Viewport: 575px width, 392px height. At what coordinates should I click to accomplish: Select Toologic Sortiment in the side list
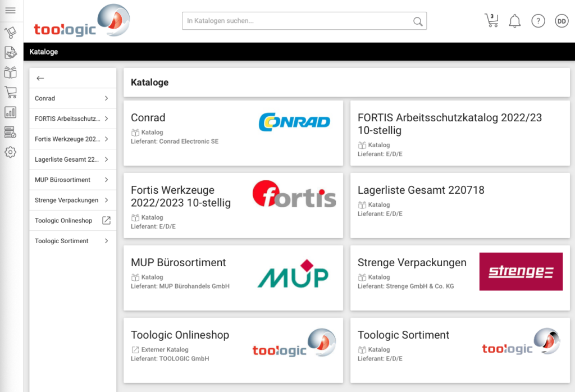point(72,241)
